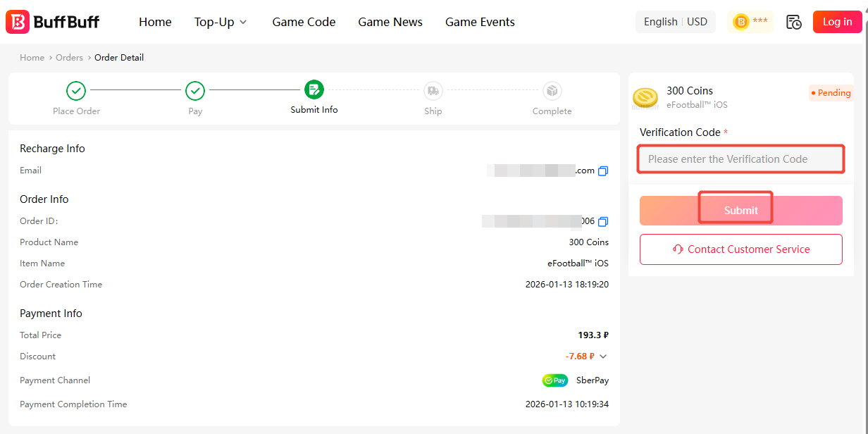Click the BuffBuff logo

tap(53, 22)
